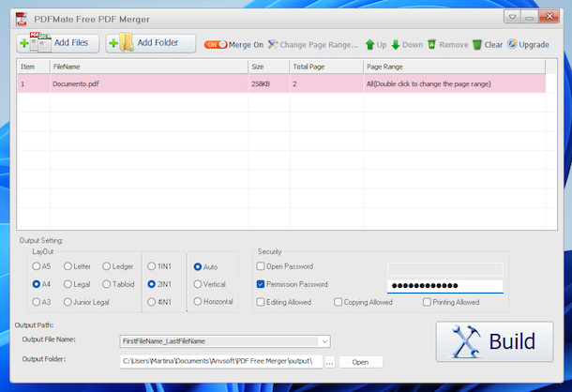Enable the Open Password checkbox
572x392 pixels.
click(261, 266)
